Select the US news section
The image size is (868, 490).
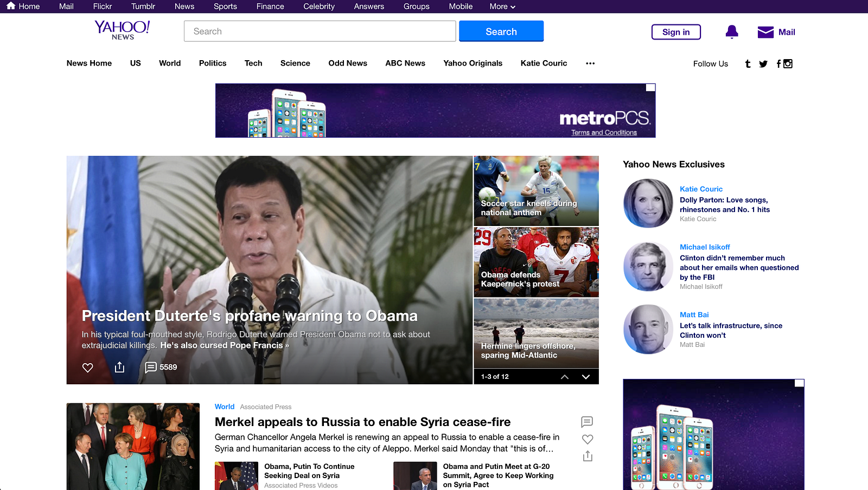[136, 63]
